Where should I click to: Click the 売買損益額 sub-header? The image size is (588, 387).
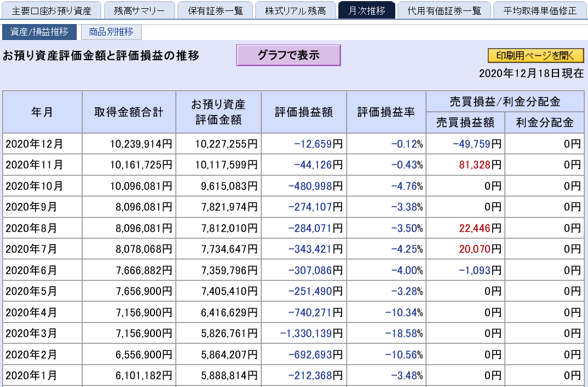[x=465, y=122]
